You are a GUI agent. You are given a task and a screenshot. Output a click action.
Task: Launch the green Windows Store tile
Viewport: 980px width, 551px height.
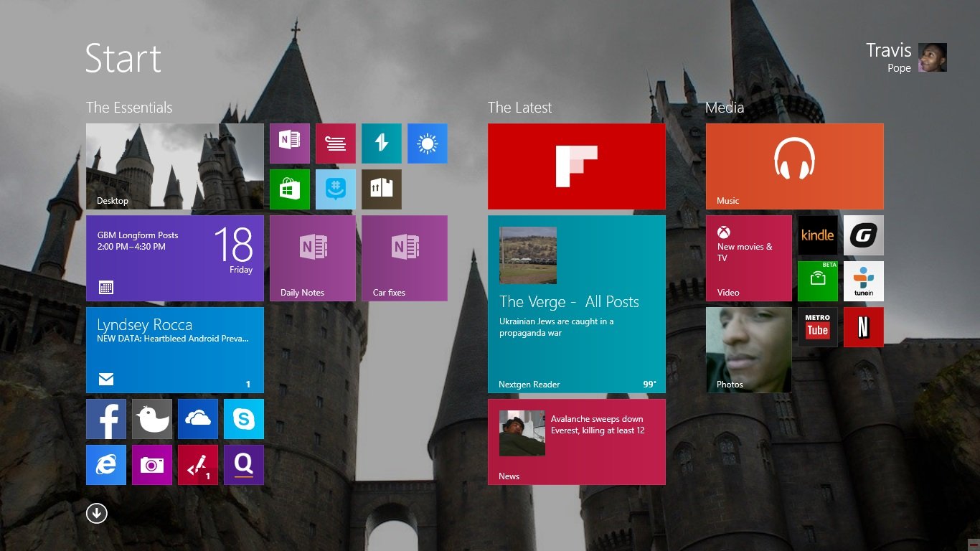tap(290, 189)
